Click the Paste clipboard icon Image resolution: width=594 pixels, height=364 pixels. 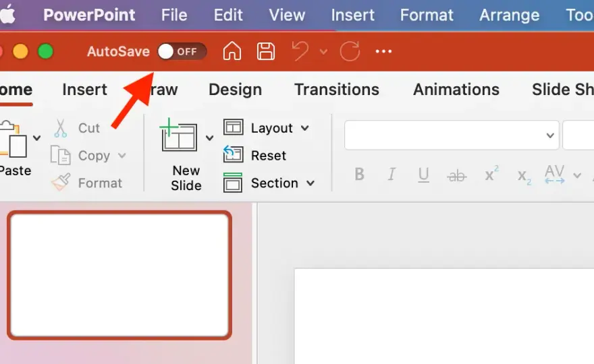click(x=13, y=139)
